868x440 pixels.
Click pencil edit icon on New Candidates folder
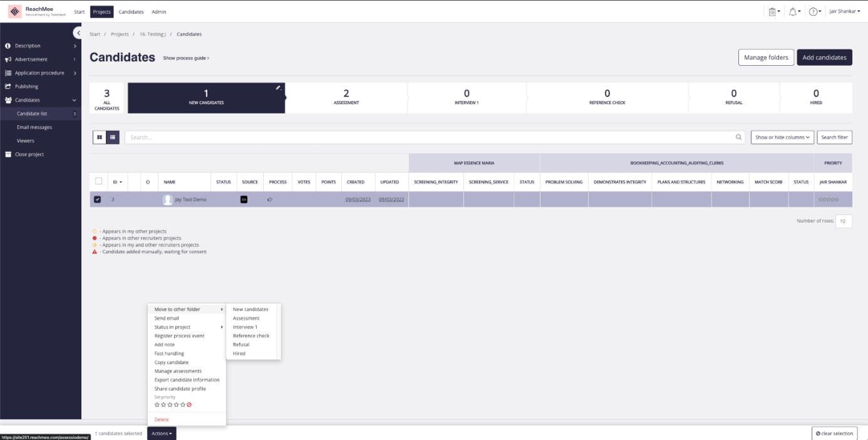tap(278, 88)
